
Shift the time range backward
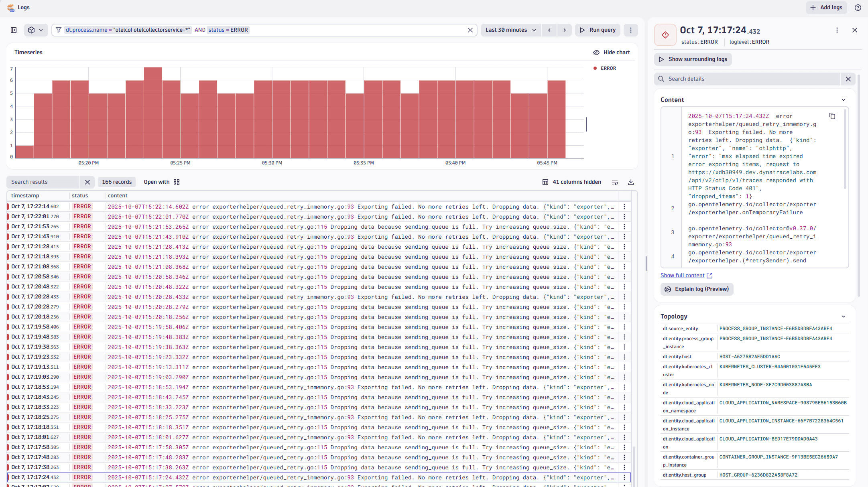(549, 30)
